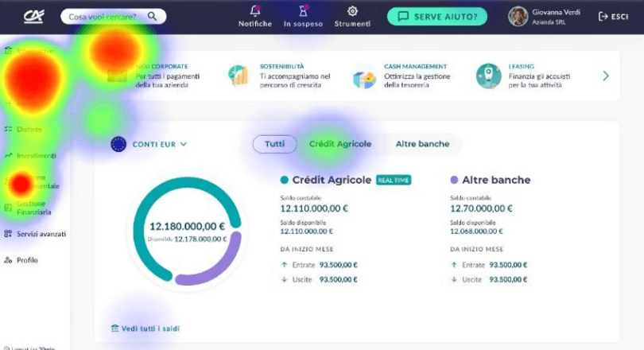Click Entrate amount under Crédit Agricole
The height and width of the screenshot is (350, 644).
tap(339, 265)
